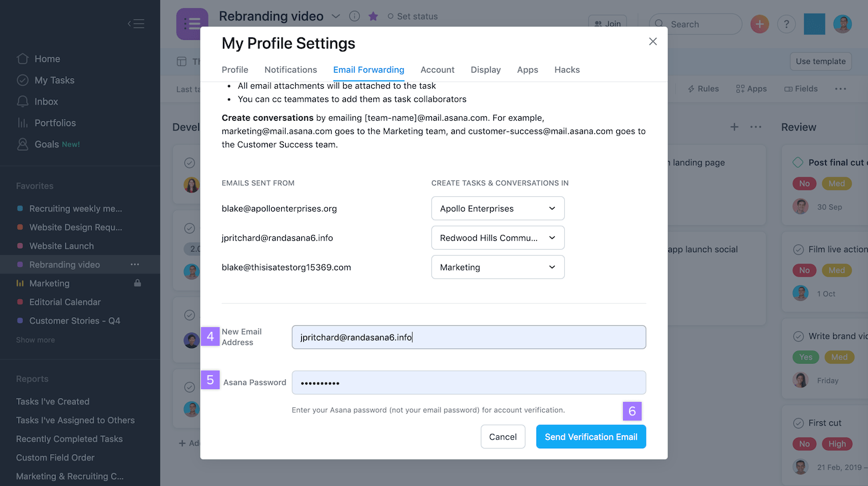Click Set status next to project title

pyautogui.click(x=413, y=16)
